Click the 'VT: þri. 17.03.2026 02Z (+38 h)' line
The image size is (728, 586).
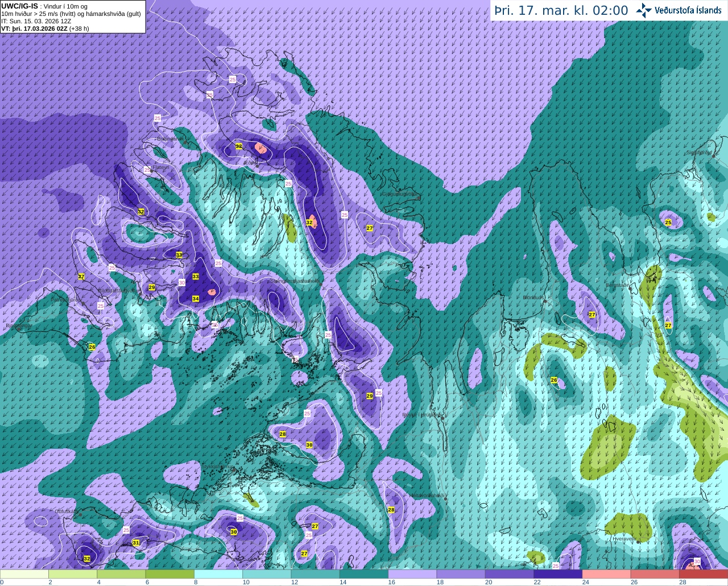pos(45,28)
